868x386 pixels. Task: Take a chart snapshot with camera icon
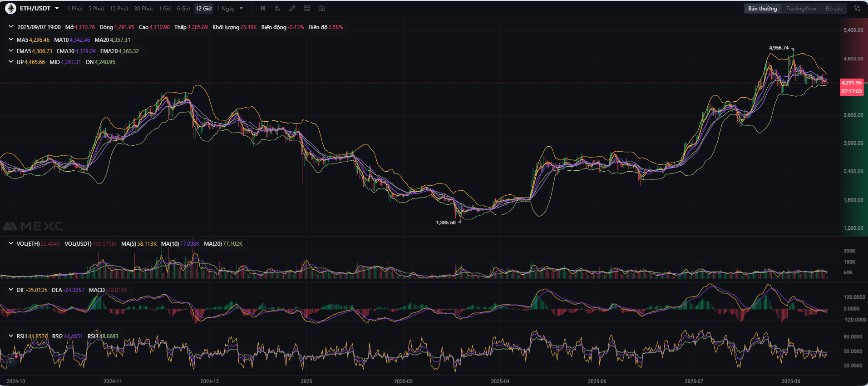pyautogui.click(x=322, y=8)
